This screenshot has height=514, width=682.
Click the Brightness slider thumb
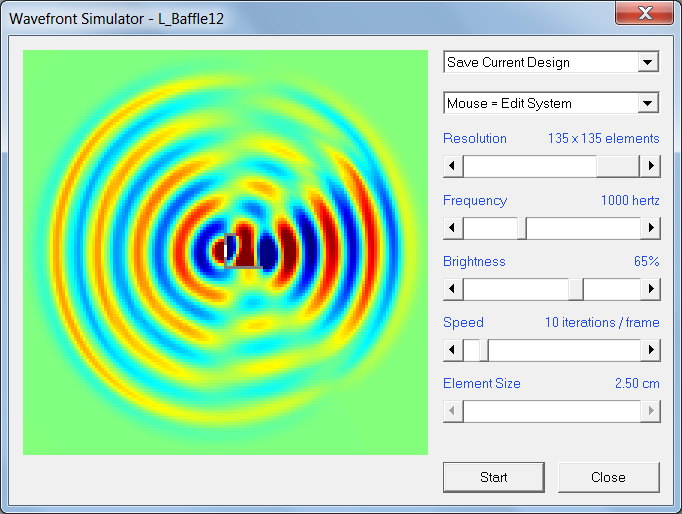coord(576,289)
